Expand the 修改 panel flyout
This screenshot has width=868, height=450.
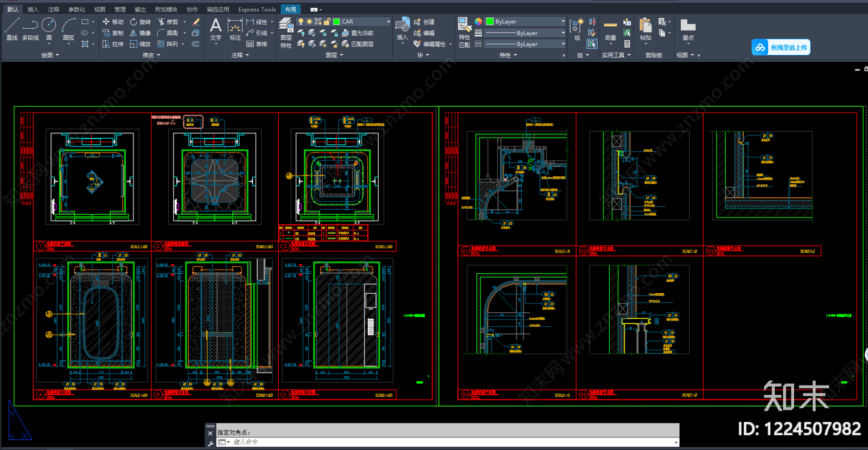click(x=151, y=55)
